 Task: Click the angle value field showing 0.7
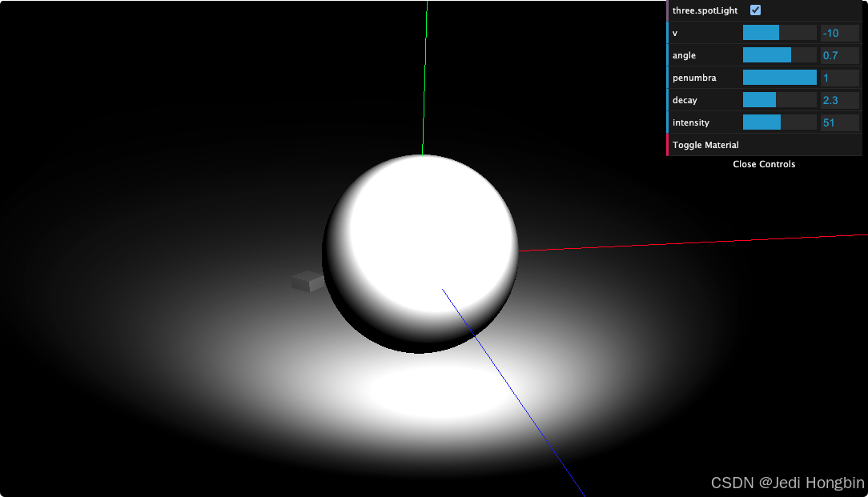pyautogui.click(x=840, y=54)
